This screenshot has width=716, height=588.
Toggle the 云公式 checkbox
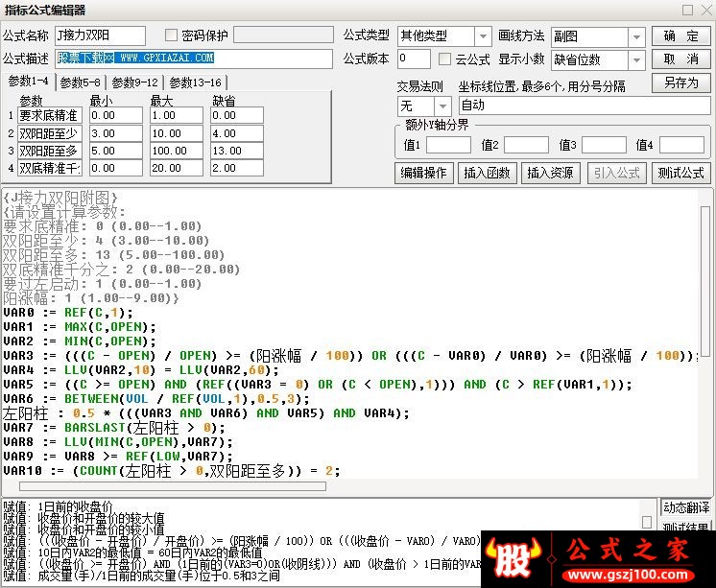click(444, 59)
